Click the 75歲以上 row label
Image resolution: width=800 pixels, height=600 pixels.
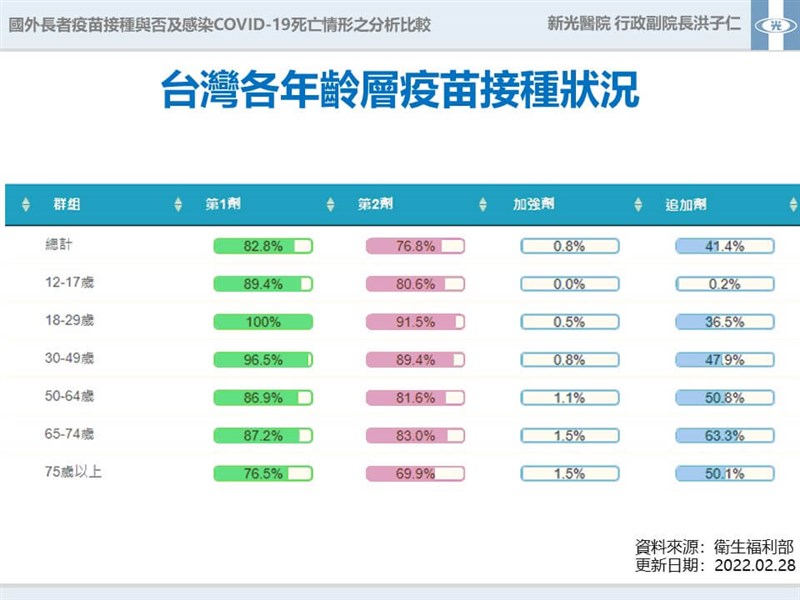[x=73, y=472]
